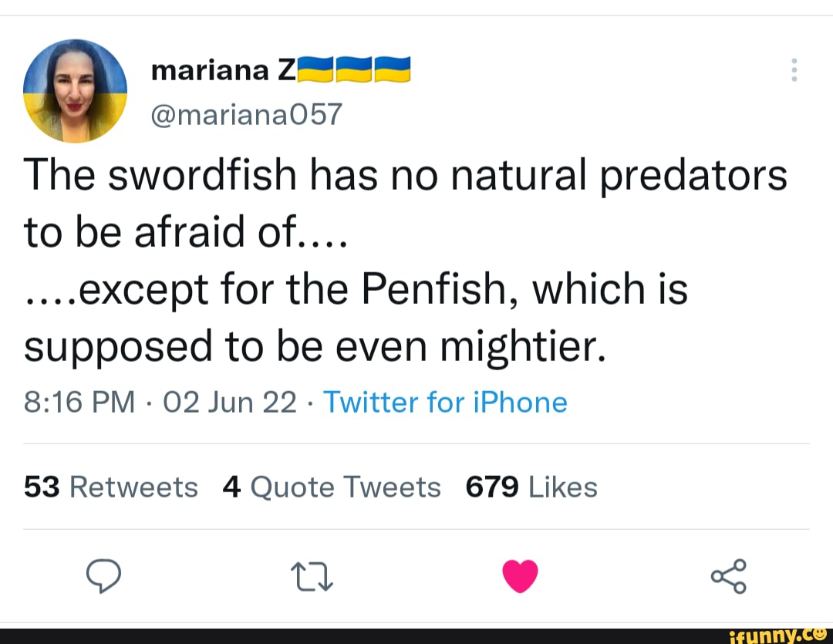Viewport: 833px width, 644px height.
Task: View the 679 Likes count
Action: [531, 487]
